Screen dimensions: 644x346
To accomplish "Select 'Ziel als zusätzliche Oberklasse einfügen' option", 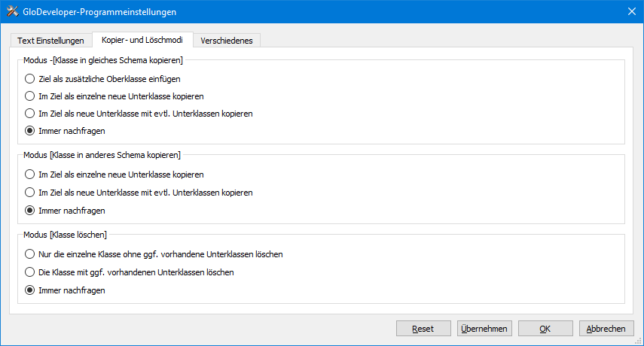I will (x=102, y=79).
